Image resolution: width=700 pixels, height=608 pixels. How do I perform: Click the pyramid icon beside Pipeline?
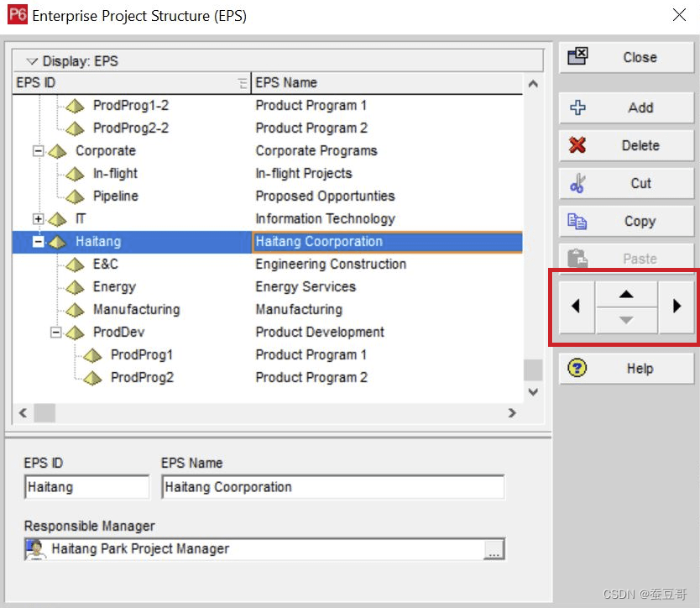click(75, 197)
